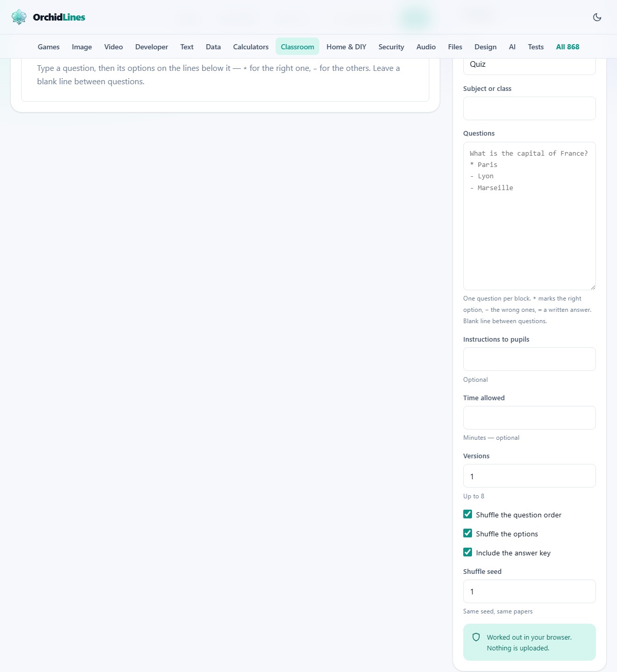Image resolution: width=617 pixels, height=672 pixels.
Task: Go to the Video category
Action: [114, 47]
